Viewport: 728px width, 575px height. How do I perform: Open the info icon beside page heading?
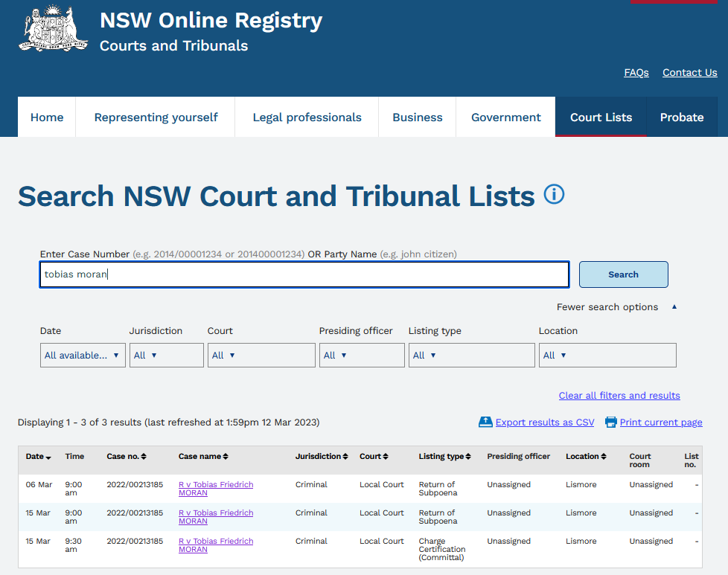pyautogui.click(x=554, y=194)
